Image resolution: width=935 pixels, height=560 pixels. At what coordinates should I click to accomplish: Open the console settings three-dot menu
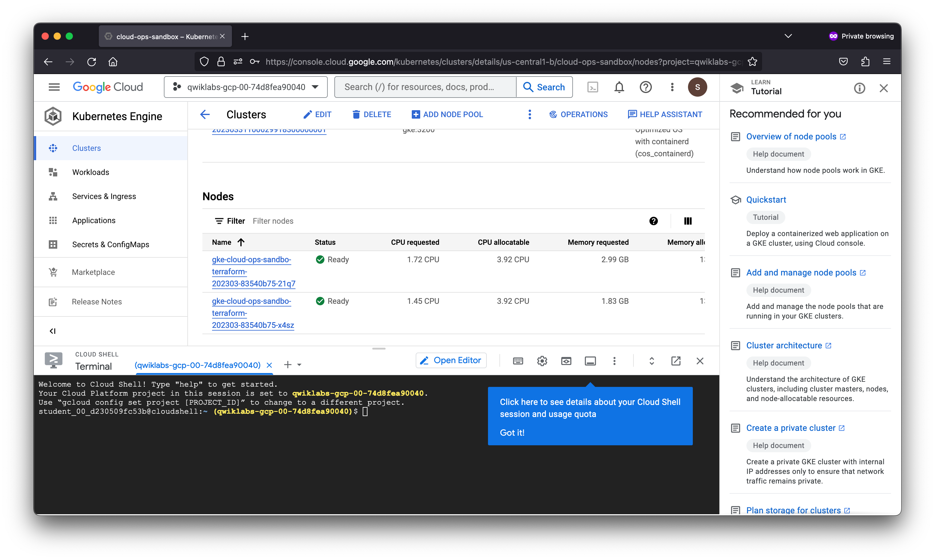point(672,87)
